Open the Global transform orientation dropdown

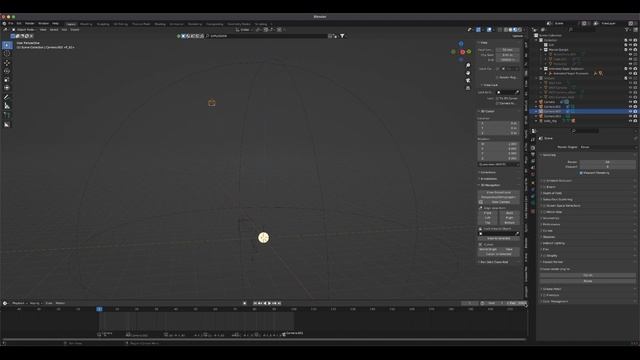(x=244, y=30)
